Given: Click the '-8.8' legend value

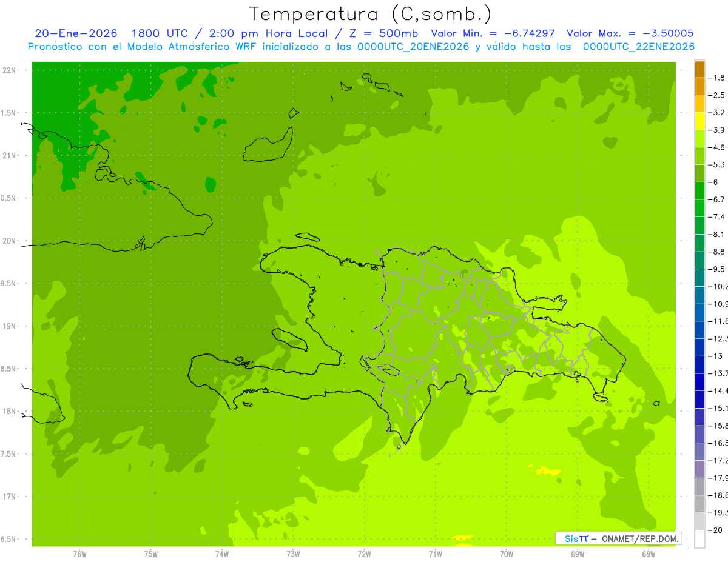Looking at the screenshot, I should (716, 252).
